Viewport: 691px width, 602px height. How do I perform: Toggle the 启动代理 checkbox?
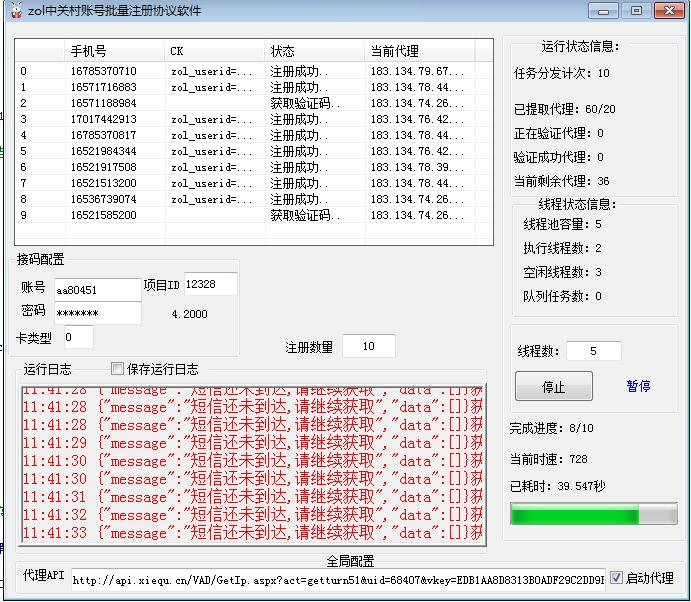[616, 578]
